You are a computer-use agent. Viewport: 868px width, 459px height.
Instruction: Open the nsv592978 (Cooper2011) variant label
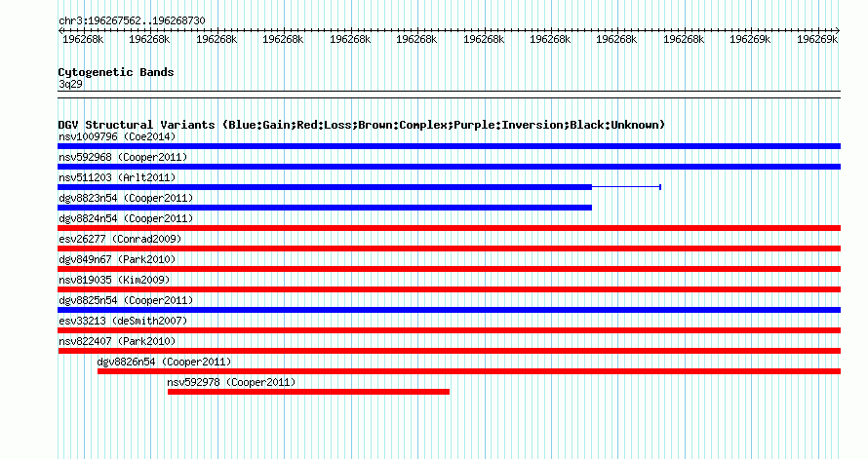coord(231,382)
